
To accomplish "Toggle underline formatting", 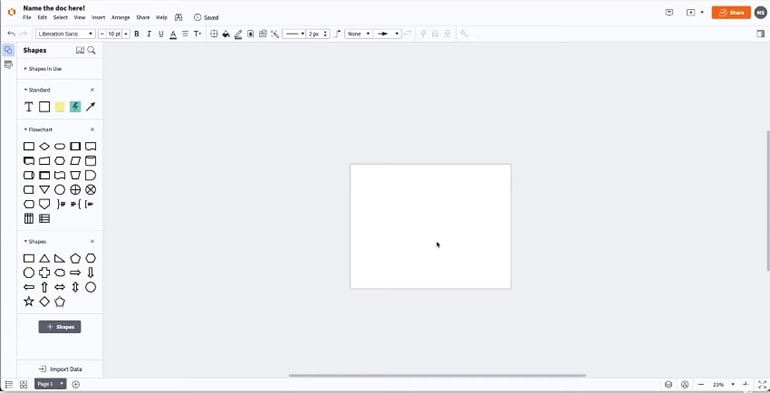I will click(161, 34).
